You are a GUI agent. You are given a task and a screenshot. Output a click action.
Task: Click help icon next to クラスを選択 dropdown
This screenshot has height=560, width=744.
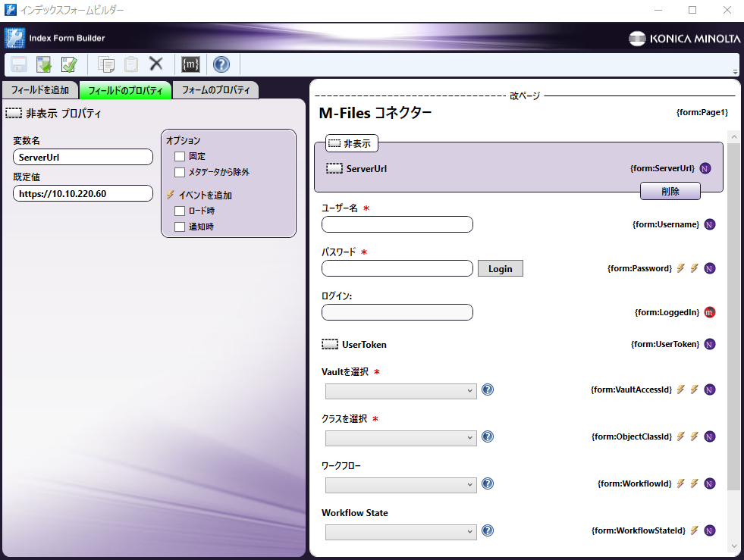coord(488,436)
